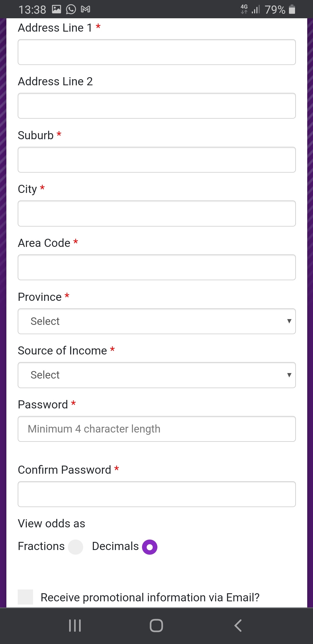Tap the Home navigation button

click(x=156, y=625)
